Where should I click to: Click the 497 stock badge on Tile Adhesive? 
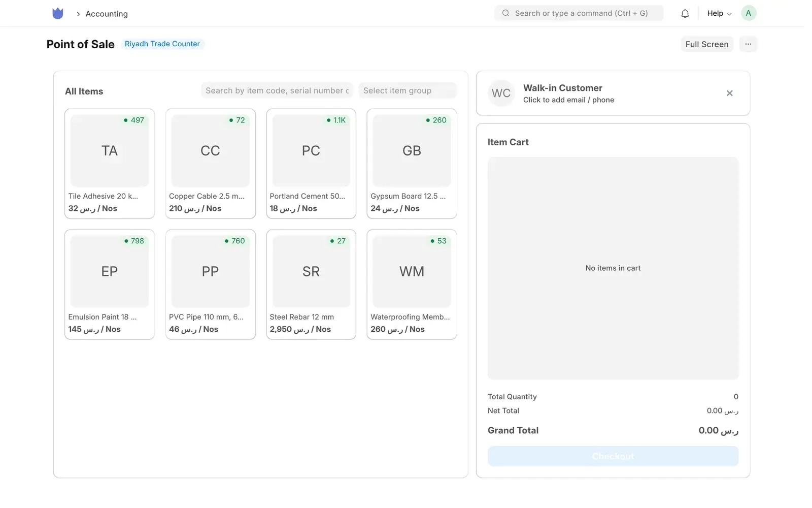(x=134, y=120)
